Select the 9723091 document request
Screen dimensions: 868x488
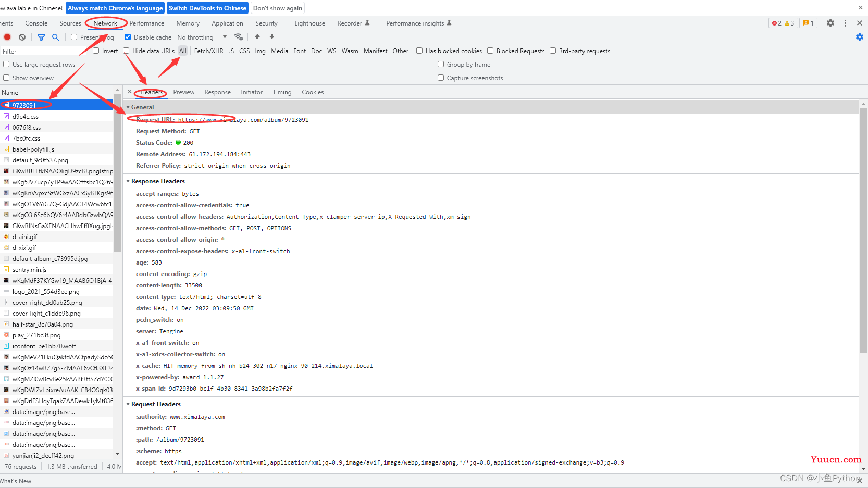(56, 105)
